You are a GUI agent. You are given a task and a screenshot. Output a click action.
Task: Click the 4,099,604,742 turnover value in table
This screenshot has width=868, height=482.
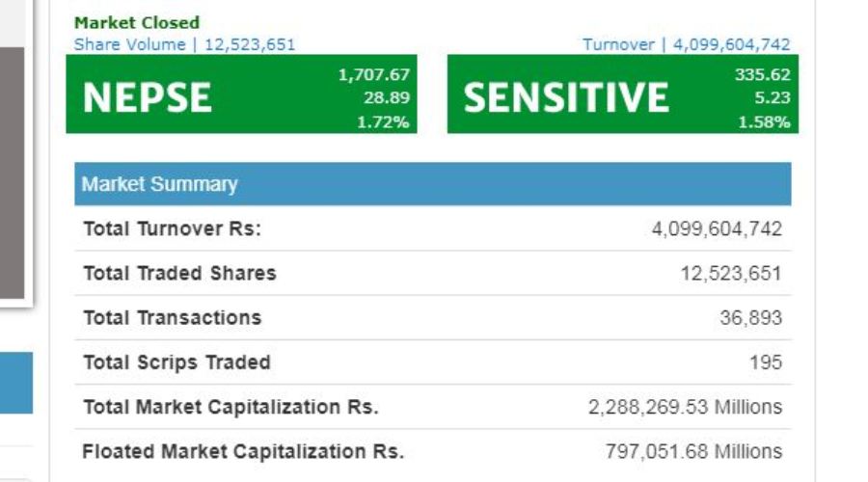tap(717, 229)
